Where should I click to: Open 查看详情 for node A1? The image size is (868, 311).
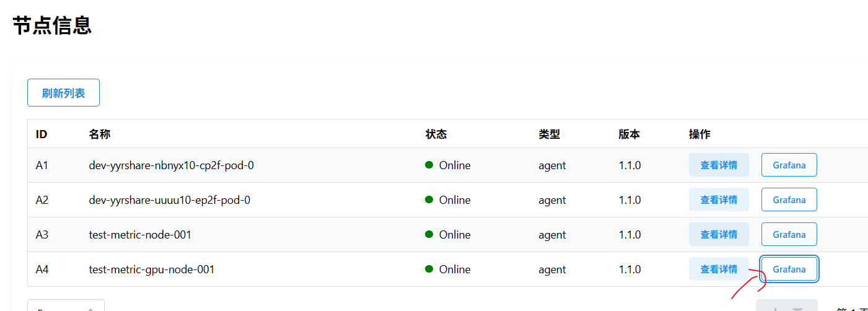click(x=719, y=165)
